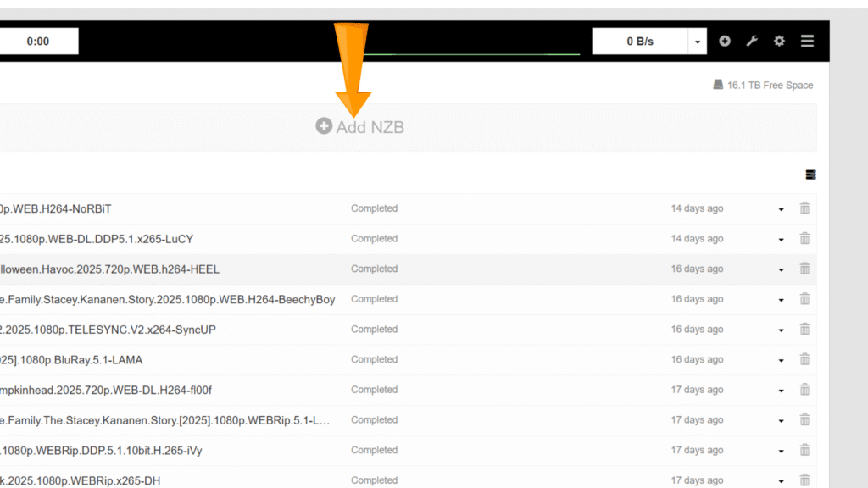
Task: Open the Halloween Havoc HEEL entry name
Action: [109, 269]
